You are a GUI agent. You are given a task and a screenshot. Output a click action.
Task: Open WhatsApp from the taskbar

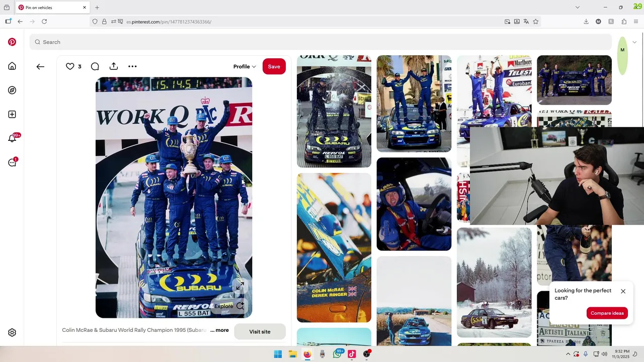tap(337, 354)
